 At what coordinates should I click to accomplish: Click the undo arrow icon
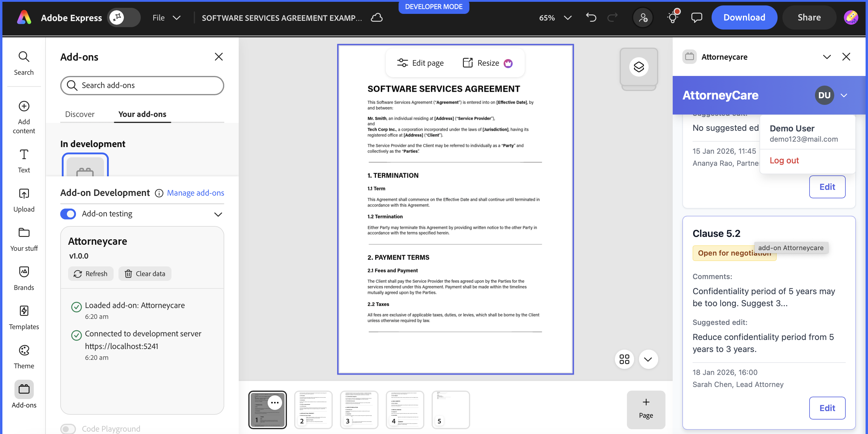pyautogui.click(x=591, y=17)
